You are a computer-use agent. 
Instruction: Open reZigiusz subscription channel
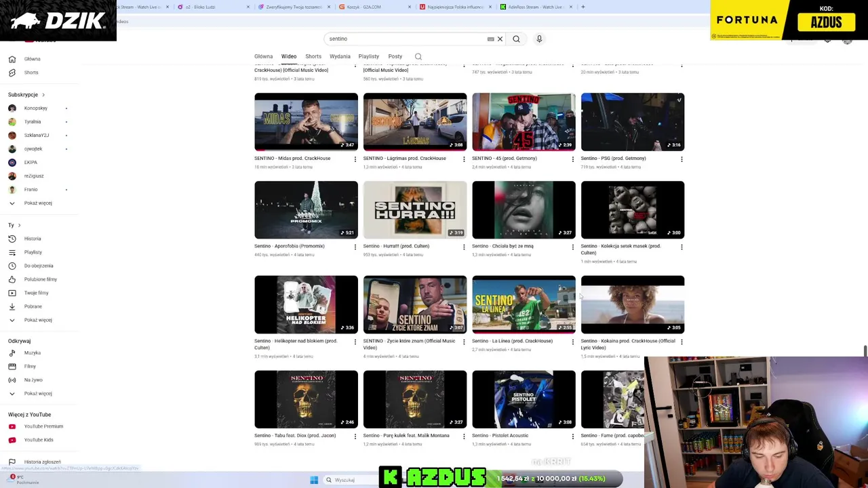(34, 176)
